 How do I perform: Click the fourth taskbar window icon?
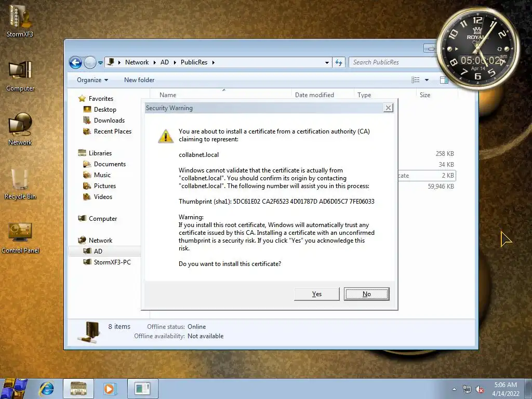click(142, 389)
